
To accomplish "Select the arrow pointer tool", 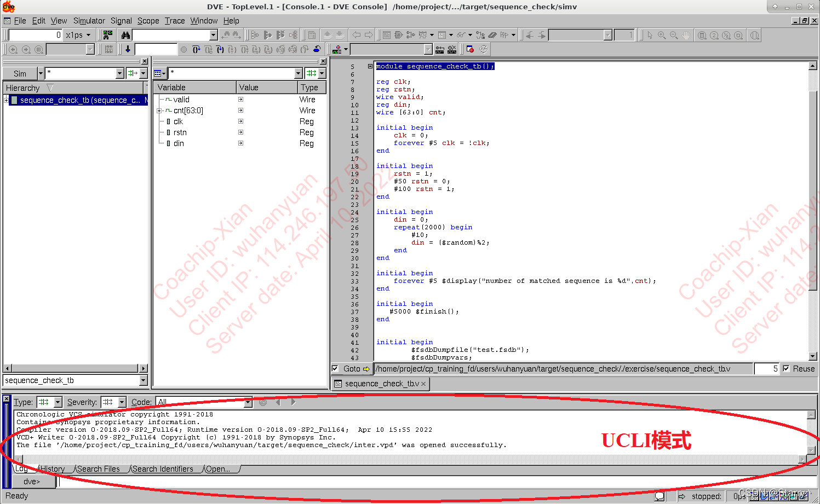I will pos(650,35).
